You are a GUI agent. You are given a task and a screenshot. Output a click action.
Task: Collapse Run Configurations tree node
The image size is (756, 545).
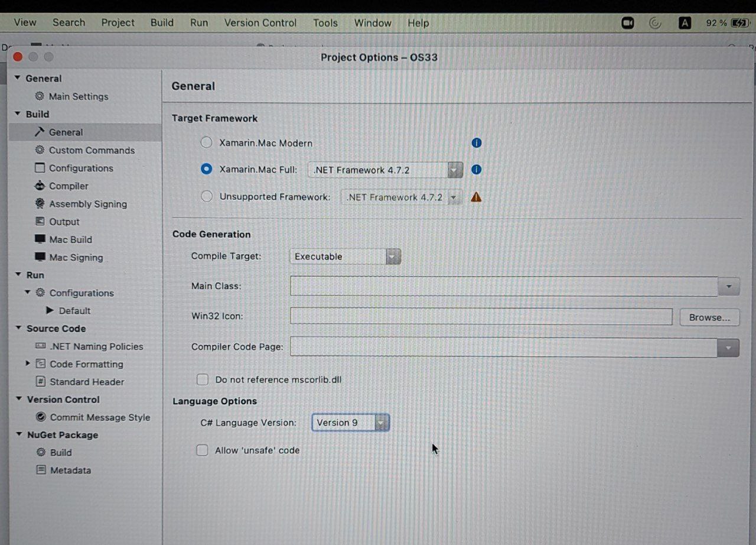click(x=28, y=292)
